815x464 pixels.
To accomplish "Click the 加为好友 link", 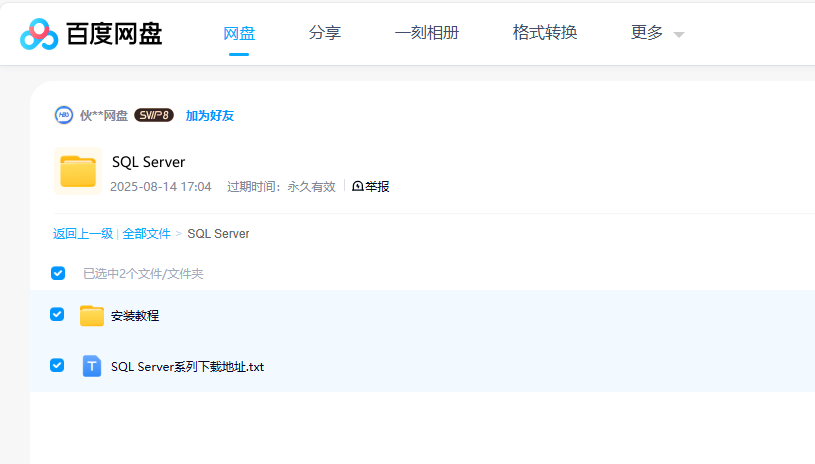I will coord(210,115).
